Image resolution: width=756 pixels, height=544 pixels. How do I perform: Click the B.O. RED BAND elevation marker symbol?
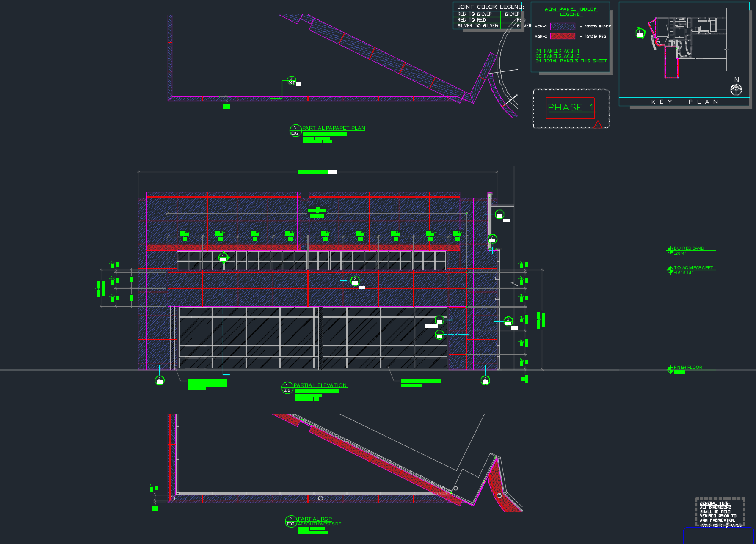click(670, 250)
